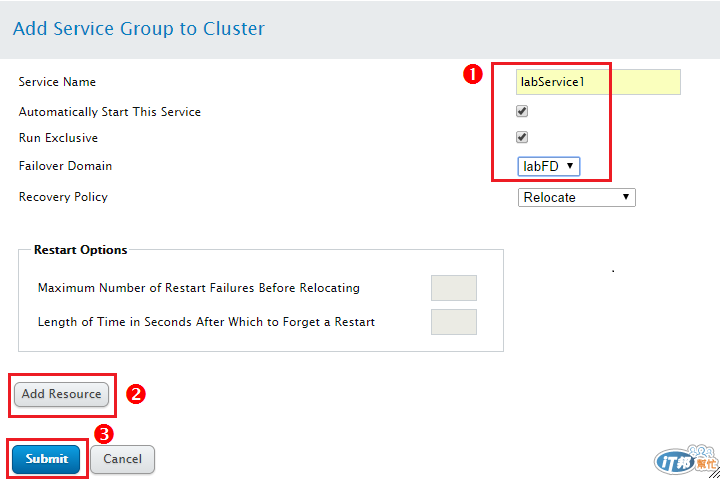Click the red step 2 marker

coord(136,394)
